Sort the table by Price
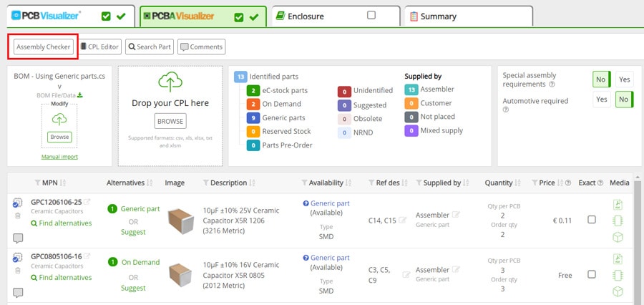The image size is (644, 305). click(560, 183)
